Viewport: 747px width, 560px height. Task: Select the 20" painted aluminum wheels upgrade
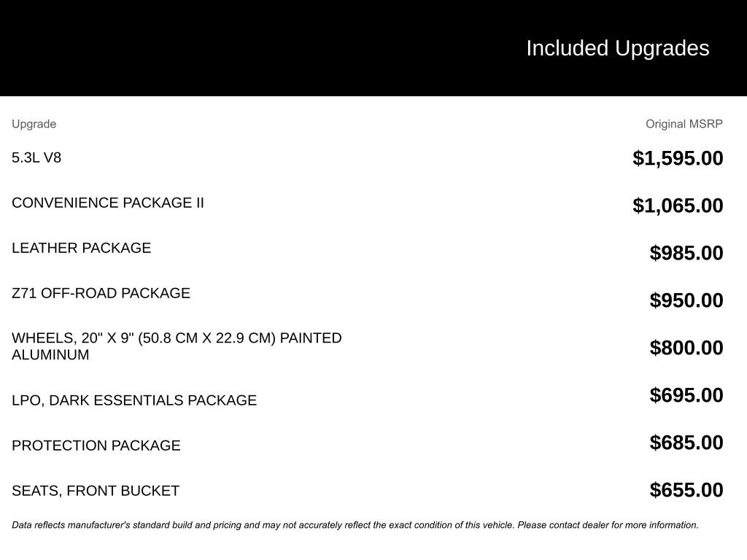point(177,346)
